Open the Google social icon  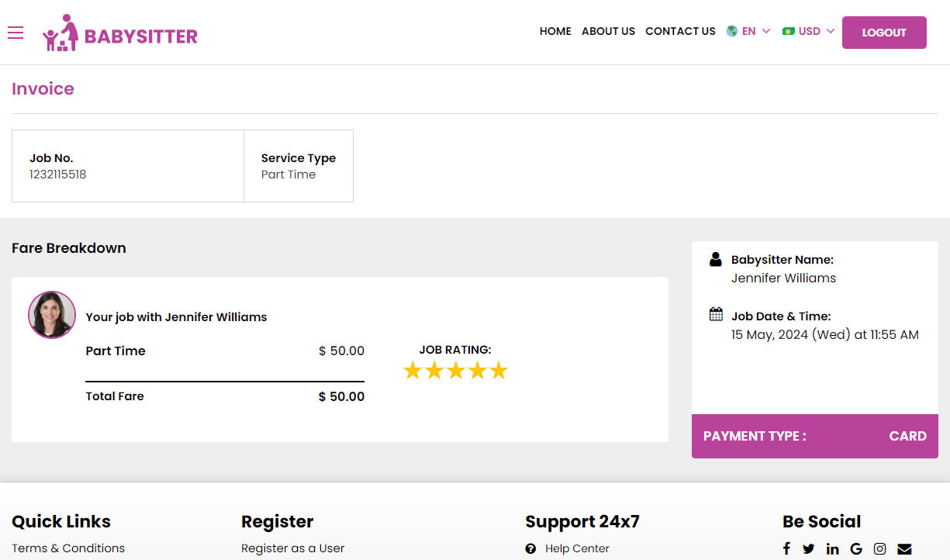coord(856,548)
